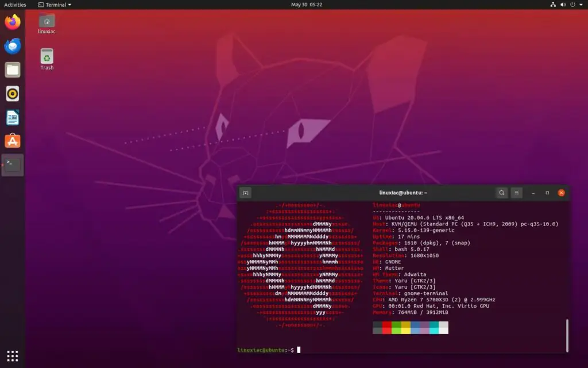Open the system status dropdown arrow
The width and height of the screenshot is (588, 368).
pyautogui.click(x=581, y=5)
